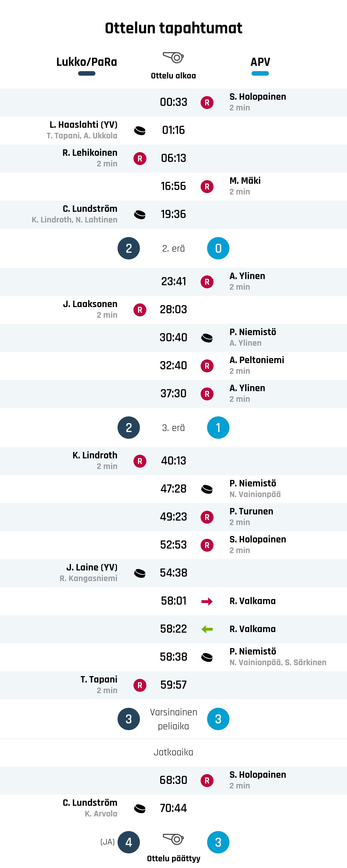Click the green arrow icon at 58:22

tap(207, 630)
